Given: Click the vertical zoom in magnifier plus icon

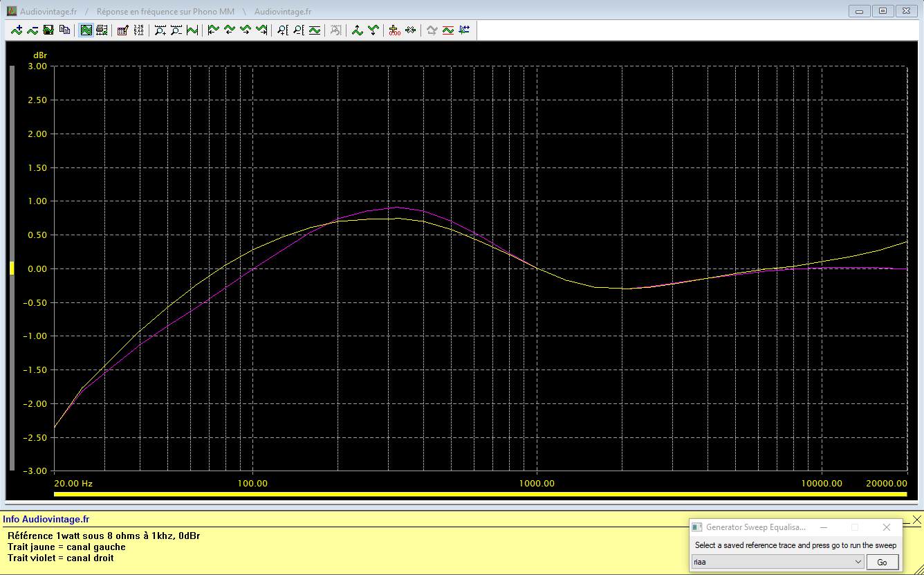Looking at the screenshot, I should point(283,30).
